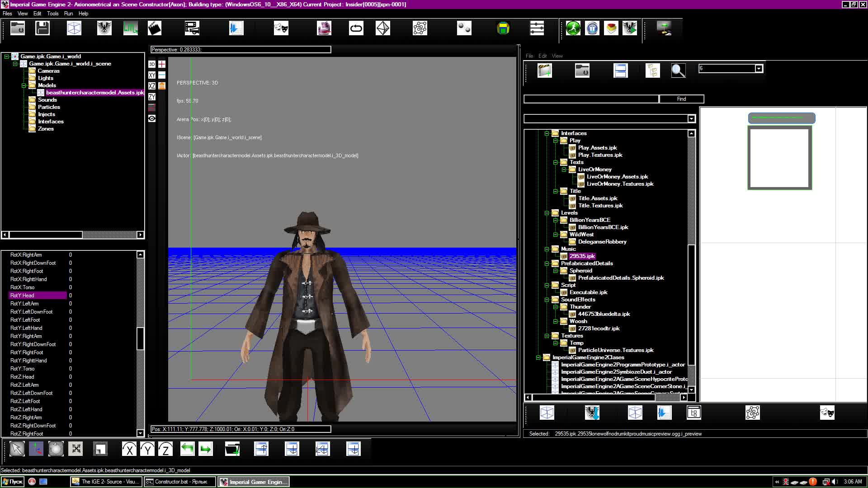
Task: Run the scene with the green play icon
Action: click(572, 28)
